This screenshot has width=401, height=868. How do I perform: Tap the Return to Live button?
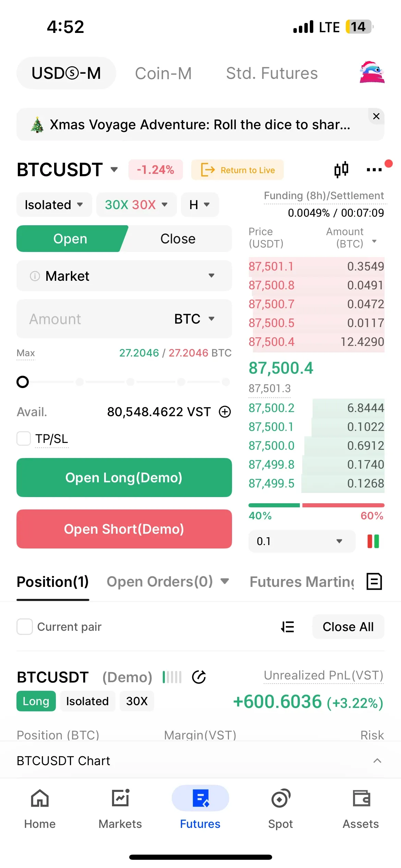[x=238, y=170]
